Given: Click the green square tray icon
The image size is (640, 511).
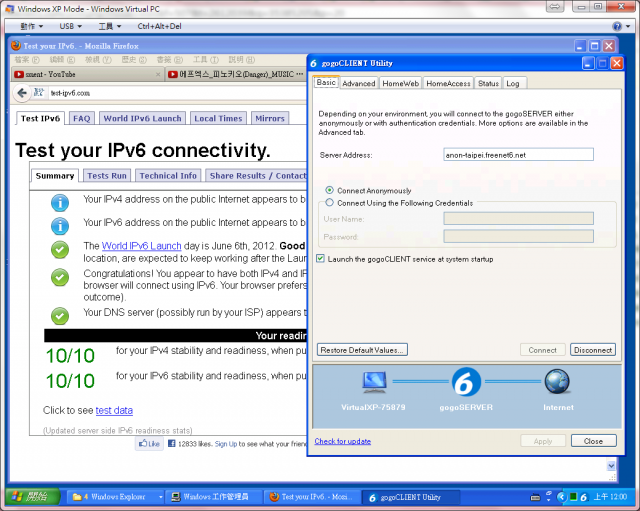Looking at the screenshot, I should [573, 497].
